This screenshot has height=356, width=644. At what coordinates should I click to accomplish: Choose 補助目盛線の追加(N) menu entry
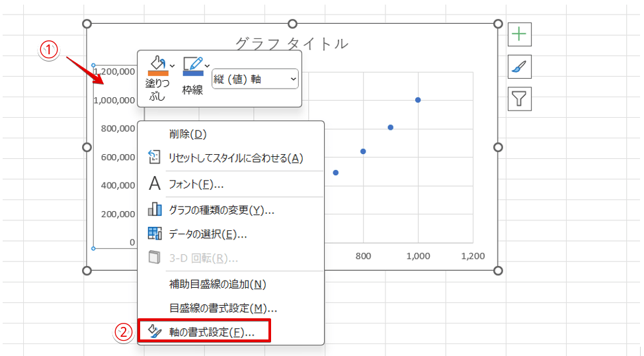pyautogui.click(x=231, y=284)
